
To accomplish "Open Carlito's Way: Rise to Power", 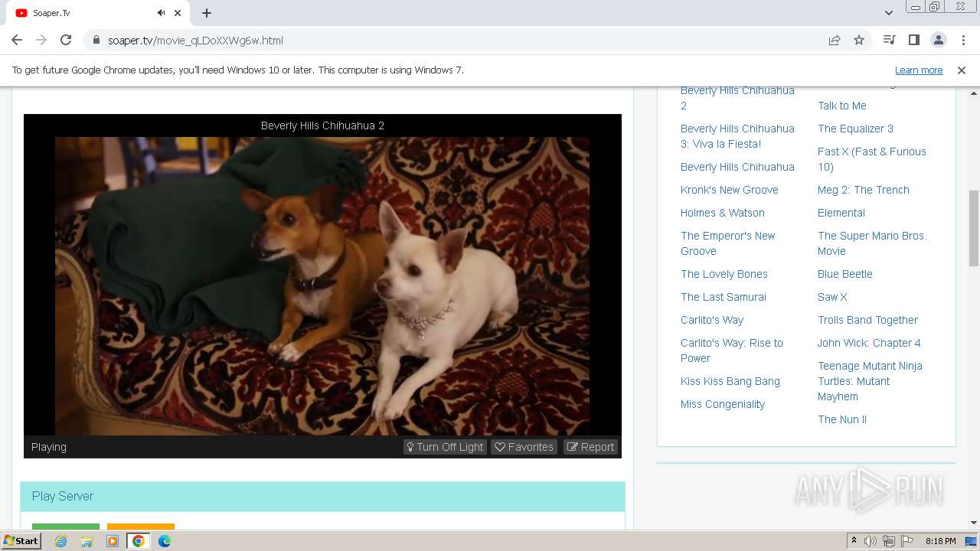I will pos(732,350).
